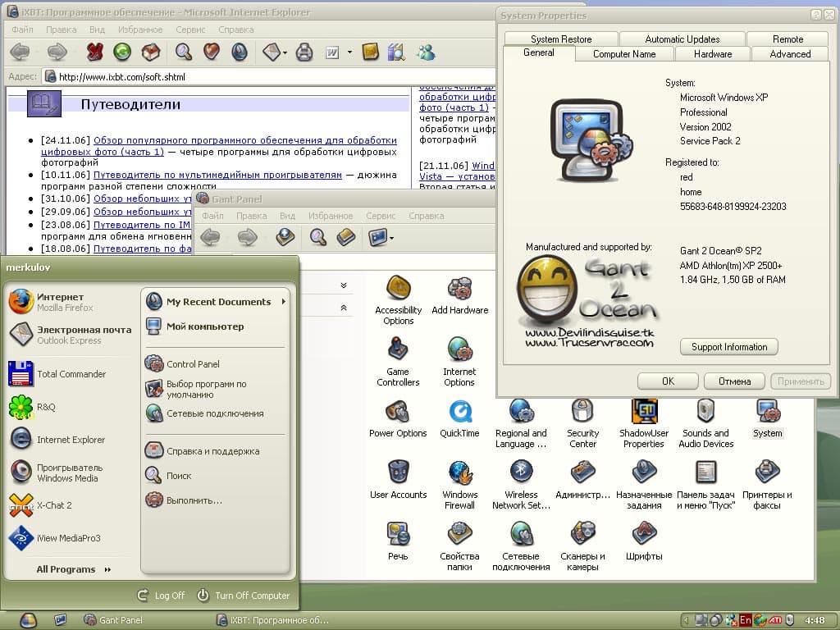Image resolution: width=840 pixels, height=630 pixels.
Task: Expand All Programs in Start menu
Action: [73, 569]
